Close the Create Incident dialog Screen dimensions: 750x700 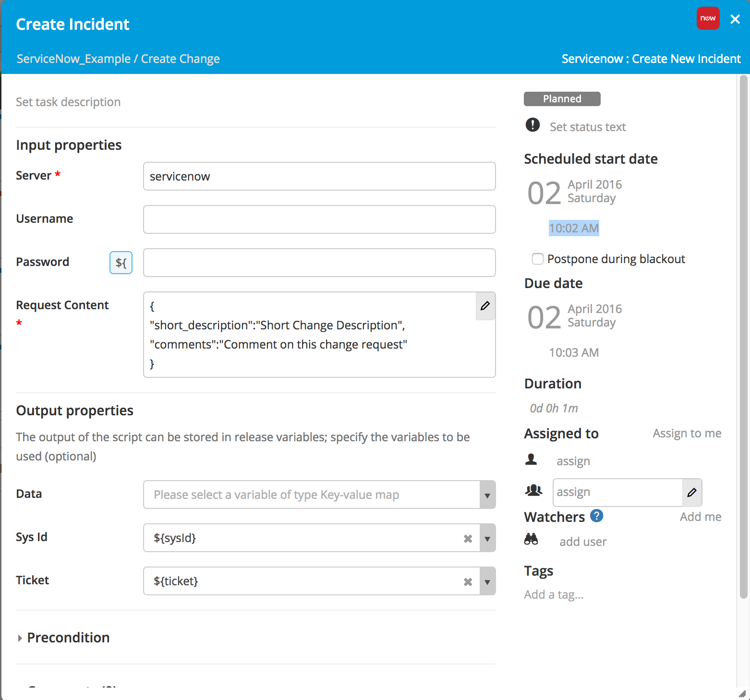click(x=735, y=19)
